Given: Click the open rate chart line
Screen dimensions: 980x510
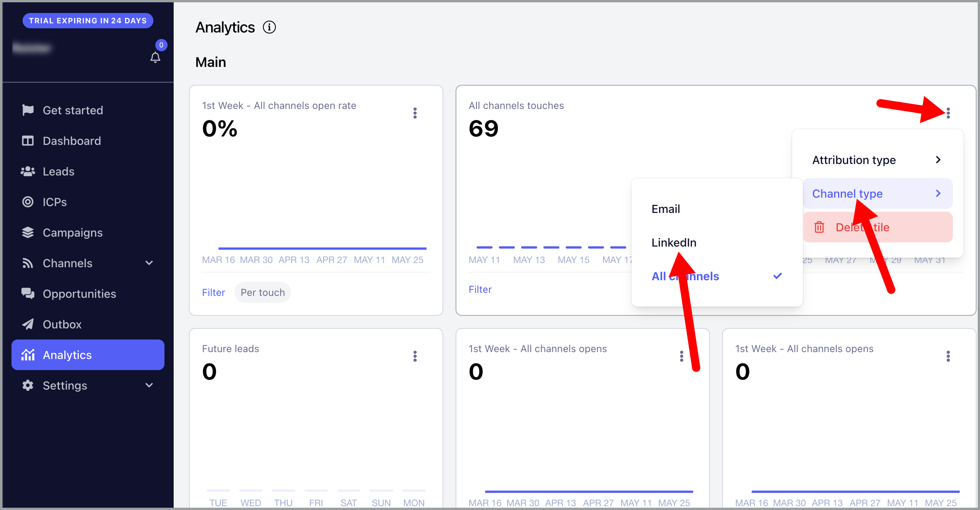Looking at the screenshot, I should 322,249.
